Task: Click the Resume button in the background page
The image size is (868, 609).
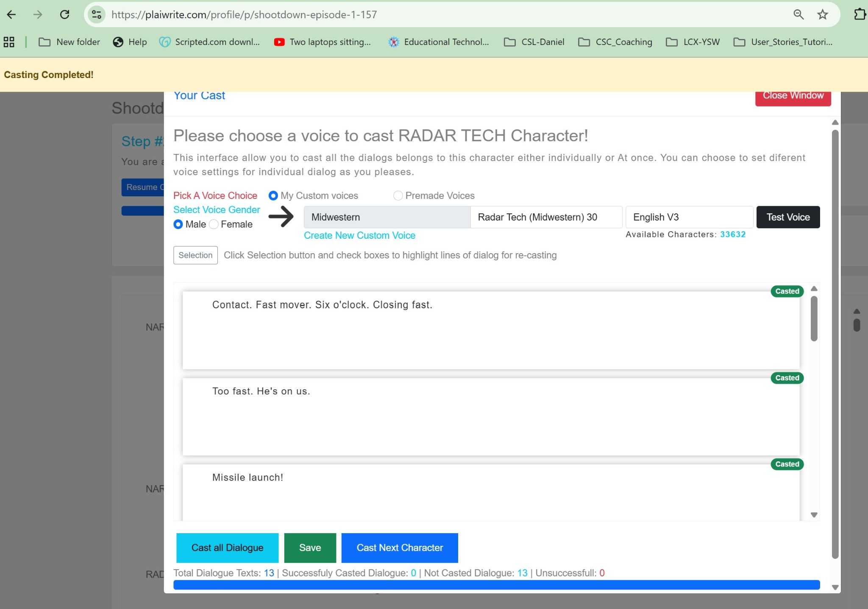Action: pos(143,187)
